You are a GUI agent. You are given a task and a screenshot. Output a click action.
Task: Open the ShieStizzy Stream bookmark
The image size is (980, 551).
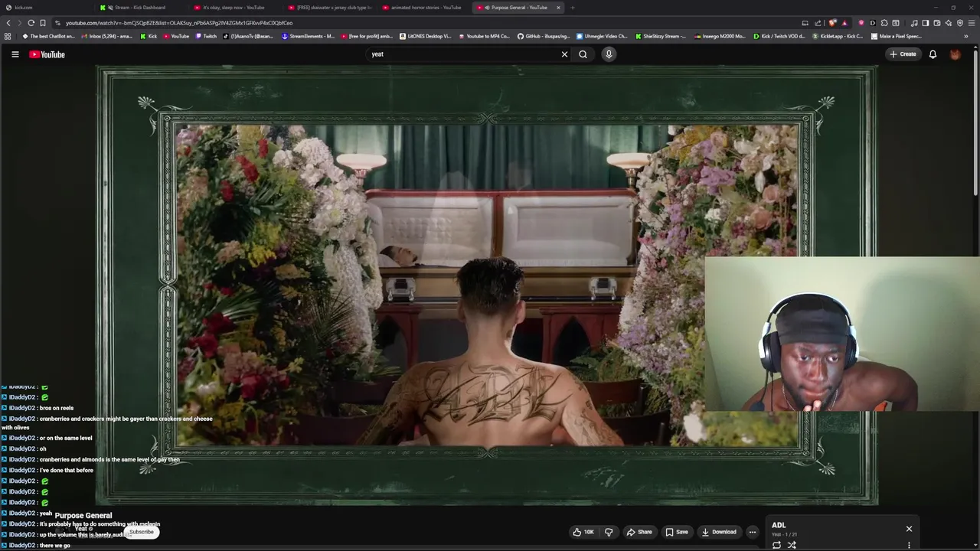click(x=661, y=36)
